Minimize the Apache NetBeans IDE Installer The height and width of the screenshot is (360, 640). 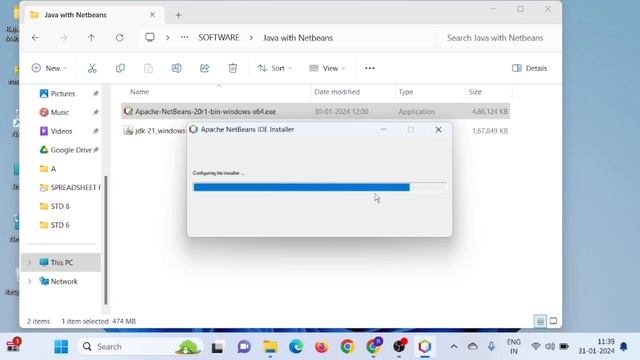(384, 129)
